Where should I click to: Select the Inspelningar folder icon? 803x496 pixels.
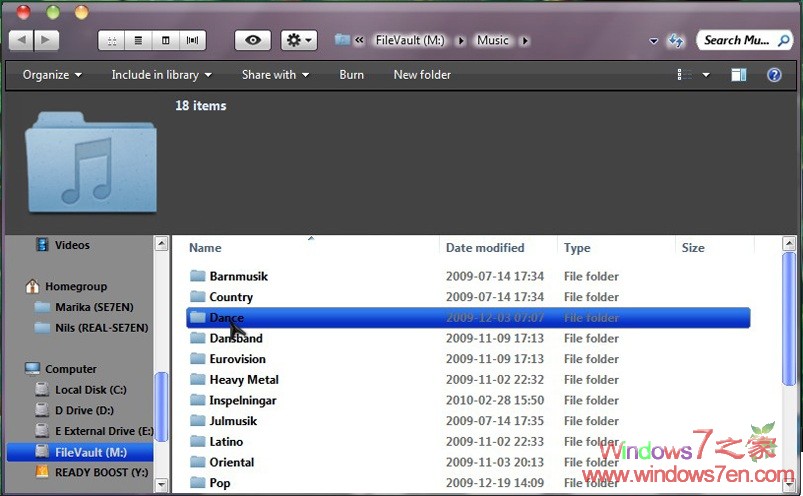pyautogui.click(x=198, y=400)
